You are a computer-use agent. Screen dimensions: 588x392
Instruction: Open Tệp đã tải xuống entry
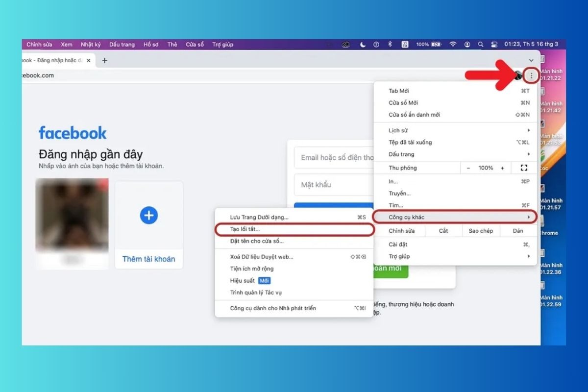pyautogui.click(x=455, y=142)
